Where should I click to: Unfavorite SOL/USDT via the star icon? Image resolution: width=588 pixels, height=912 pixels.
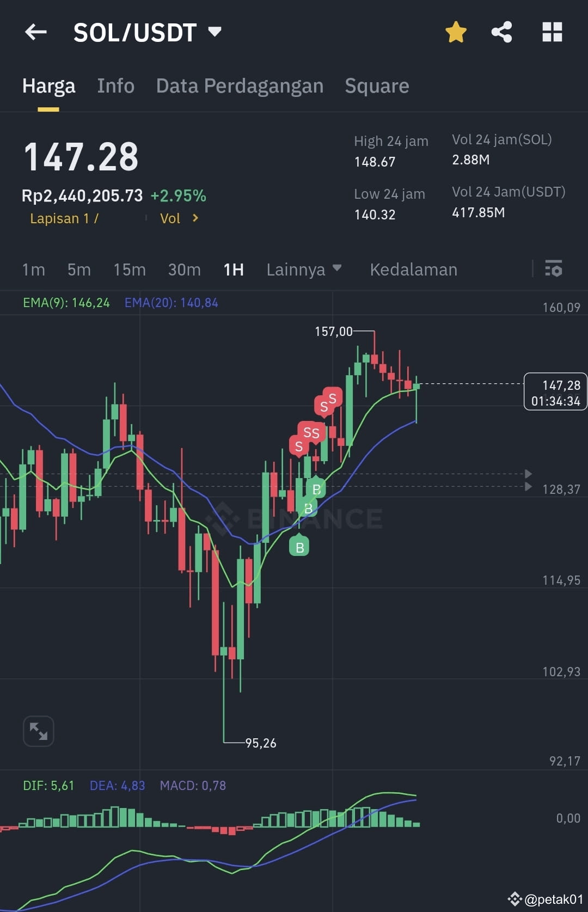pos(455,32)
